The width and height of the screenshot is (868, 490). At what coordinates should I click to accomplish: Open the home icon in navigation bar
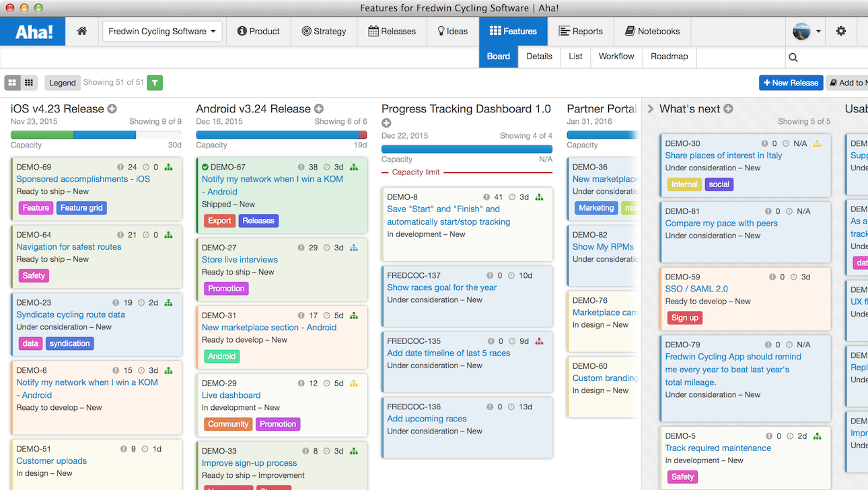(82, 31)
